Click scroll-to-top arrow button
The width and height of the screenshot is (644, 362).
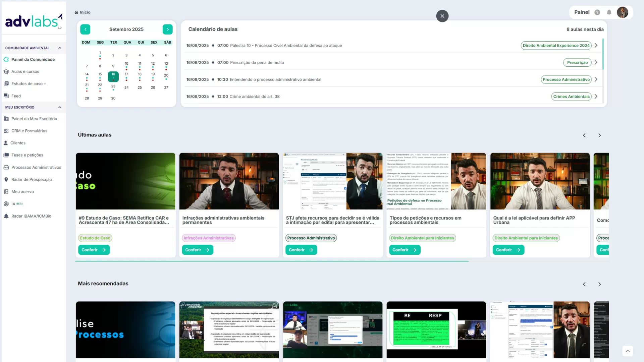[628, 351]
